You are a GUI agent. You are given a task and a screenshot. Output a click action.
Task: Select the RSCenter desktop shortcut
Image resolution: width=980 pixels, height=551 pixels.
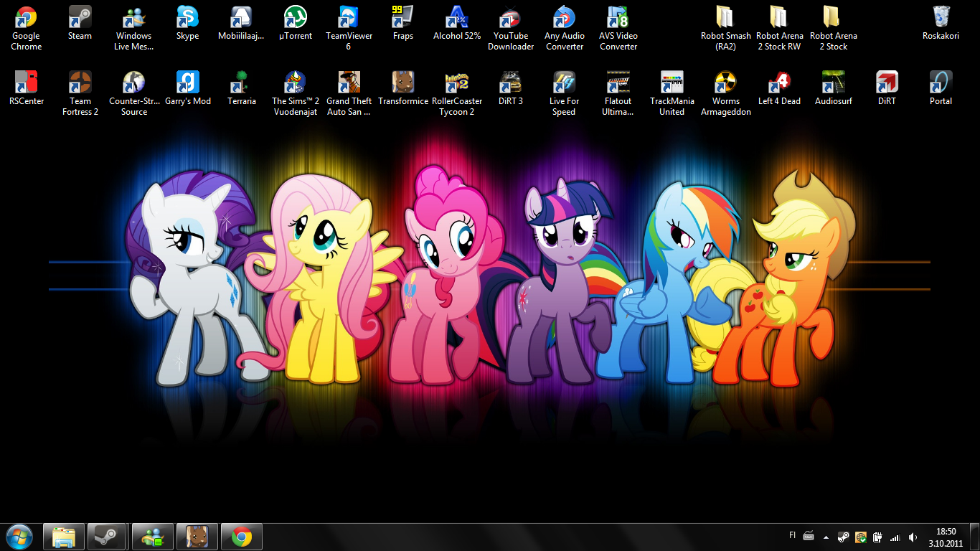(x=27, y=88)
